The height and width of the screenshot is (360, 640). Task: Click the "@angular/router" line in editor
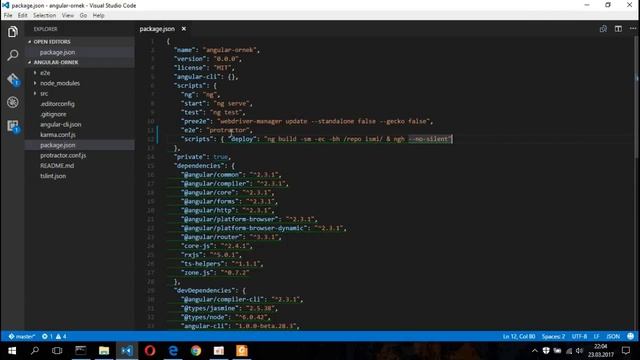231,237
